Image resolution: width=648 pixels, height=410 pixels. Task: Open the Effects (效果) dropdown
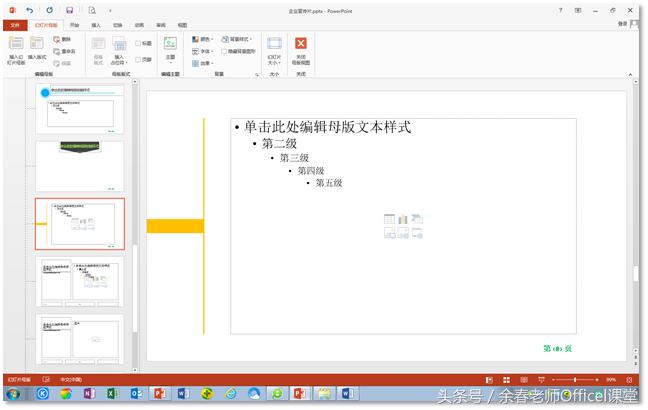pyautogui.click(x=202, y=63)
